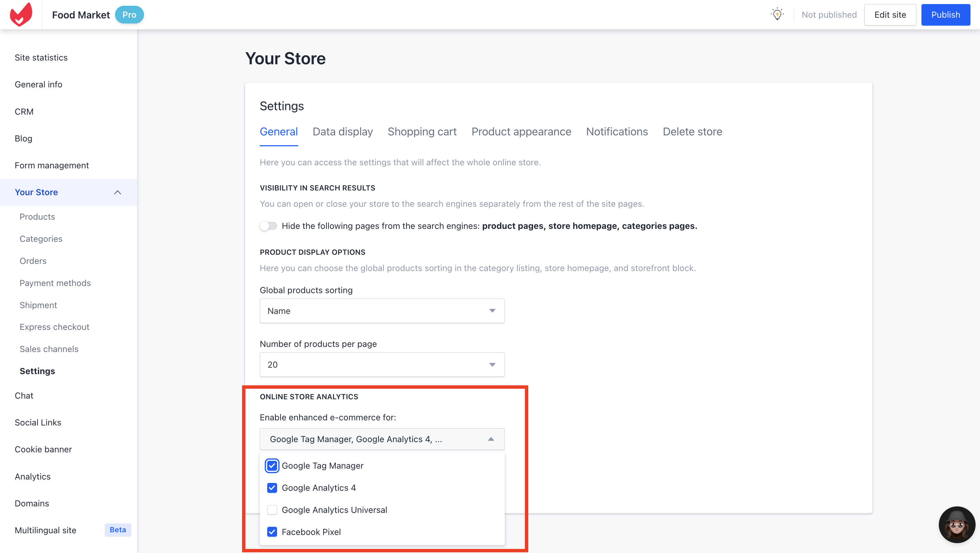This screenshot has width=980, height=553.
Task: Click the Edit site button
Action: click(890, 15)
